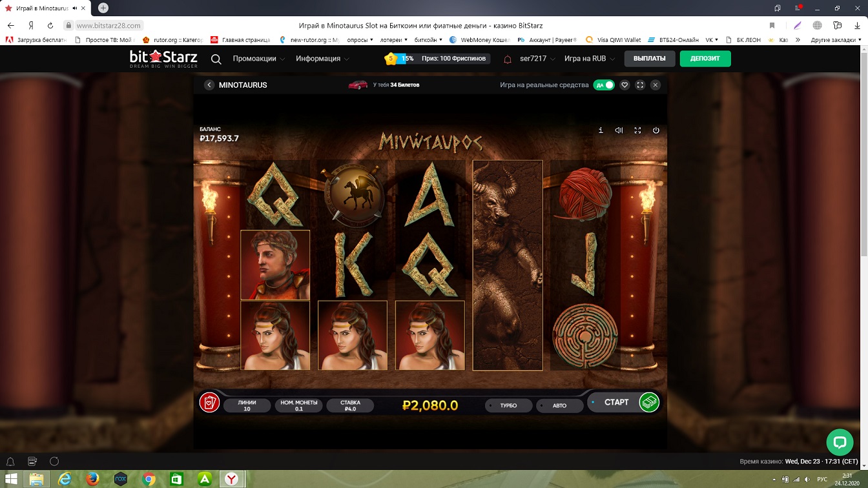Close the Minotaurus game frame
The width and height of the screenshot is (868, 488).
(656, 85)
